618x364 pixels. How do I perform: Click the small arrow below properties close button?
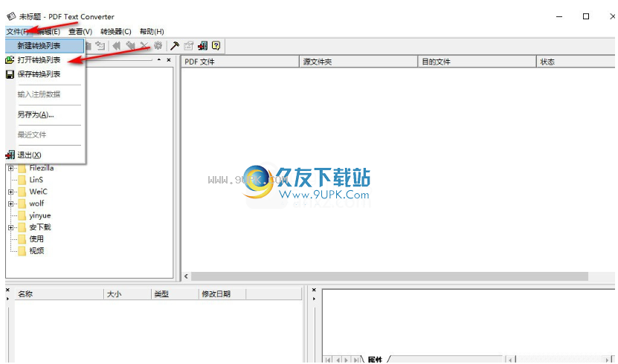tap(314, 299)
